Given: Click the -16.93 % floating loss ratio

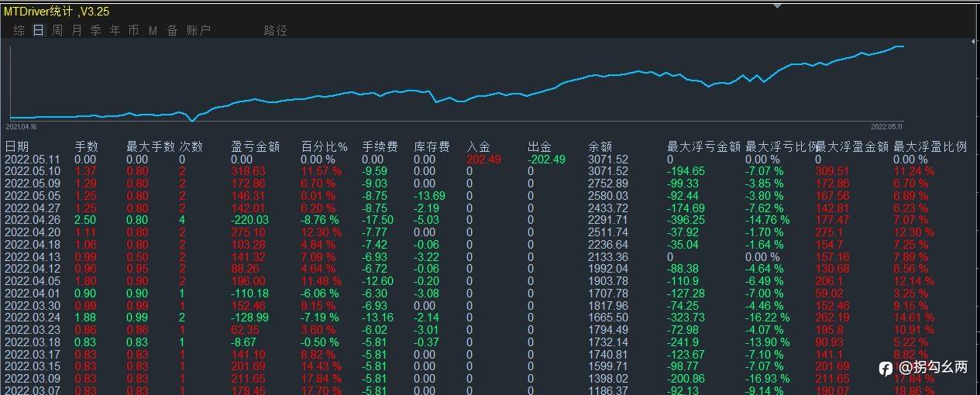Looking at the screenshot, I should click(768, 379).
